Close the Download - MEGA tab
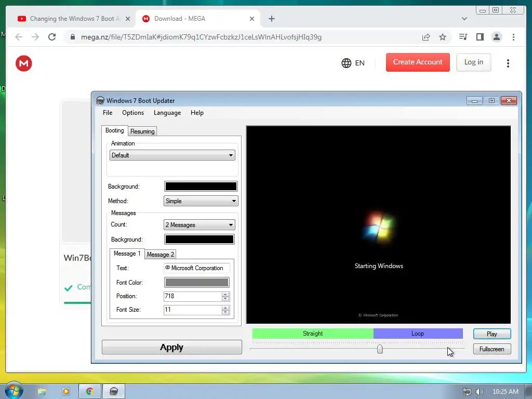532x399 pixels. [x=252, y=19]
